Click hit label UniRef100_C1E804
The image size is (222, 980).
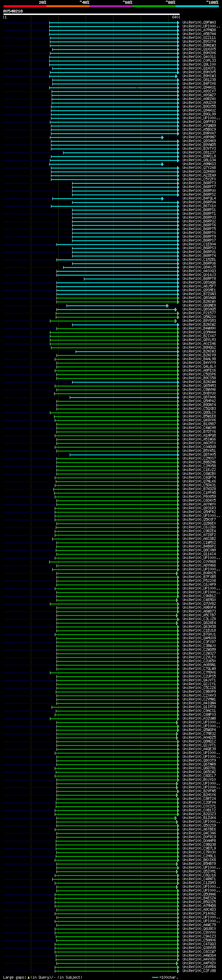(199, 244)
